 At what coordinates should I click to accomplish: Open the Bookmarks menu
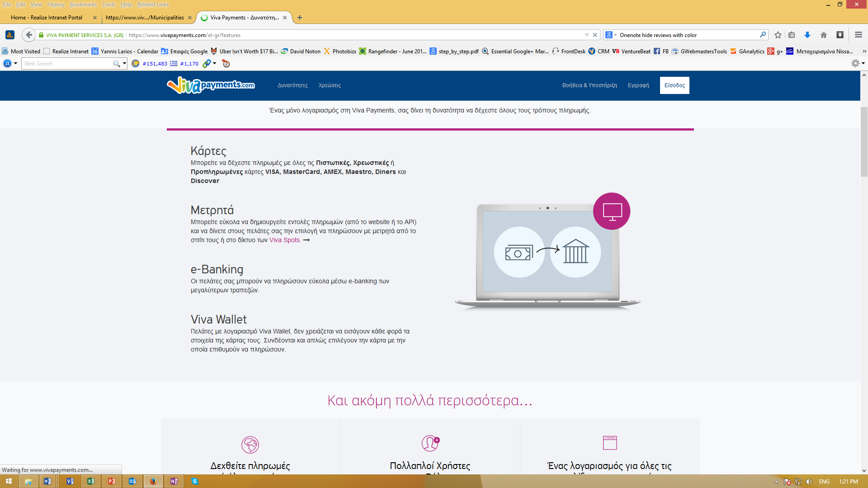click(83, 5)
